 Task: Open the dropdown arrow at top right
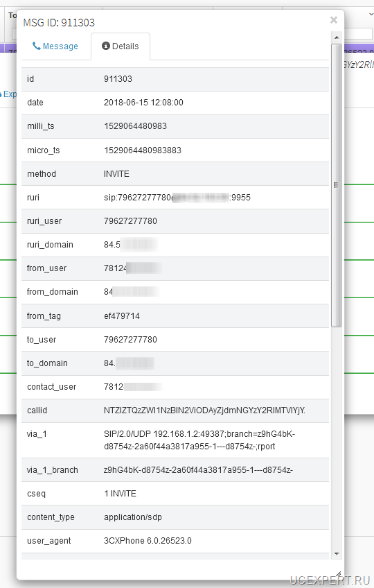pos(371,15)
